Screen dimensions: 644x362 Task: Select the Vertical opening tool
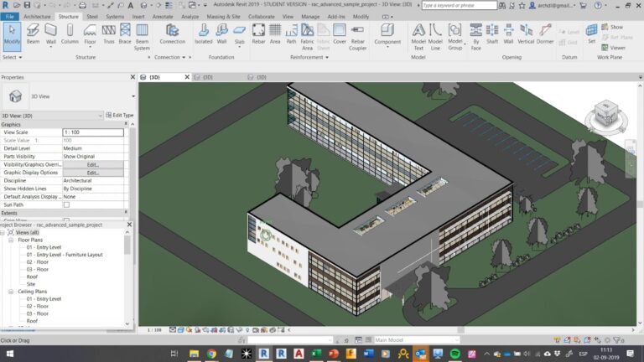pyautogui.click(x=526, y=34)
